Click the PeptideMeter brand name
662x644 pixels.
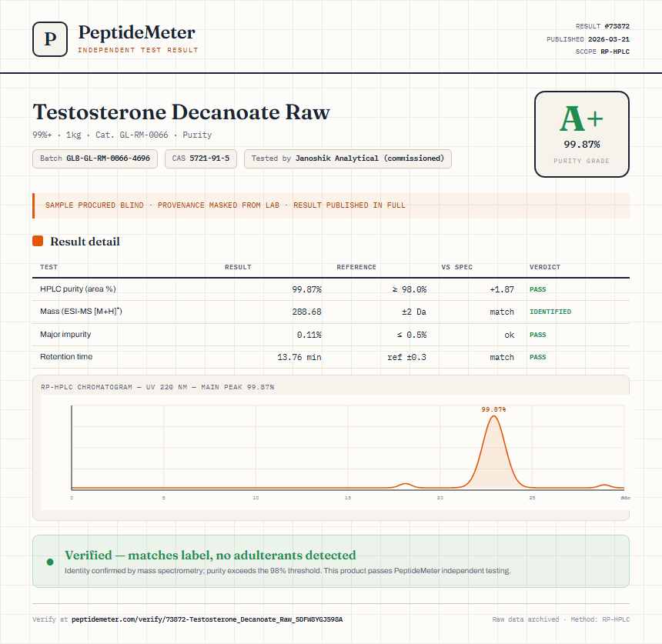(x=136, y=33)
